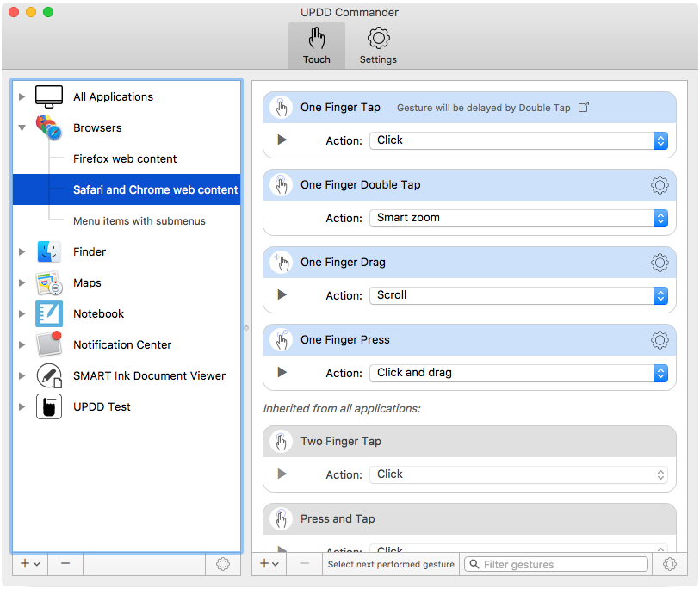Image resolution: width=700 pixels, height=589 pixels.
Task: Click Select next performed gesture button
Action: coord(391,565)
